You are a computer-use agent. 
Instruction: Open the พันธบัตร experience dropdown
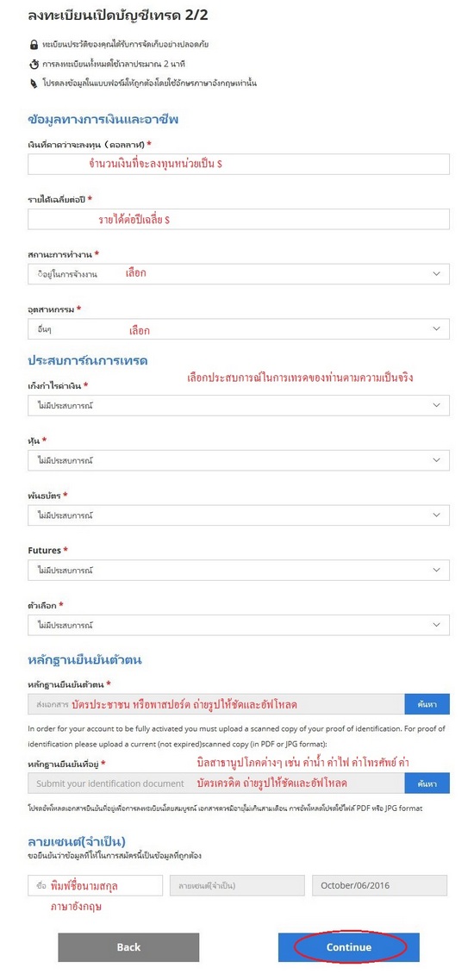[x=238, y=515]
